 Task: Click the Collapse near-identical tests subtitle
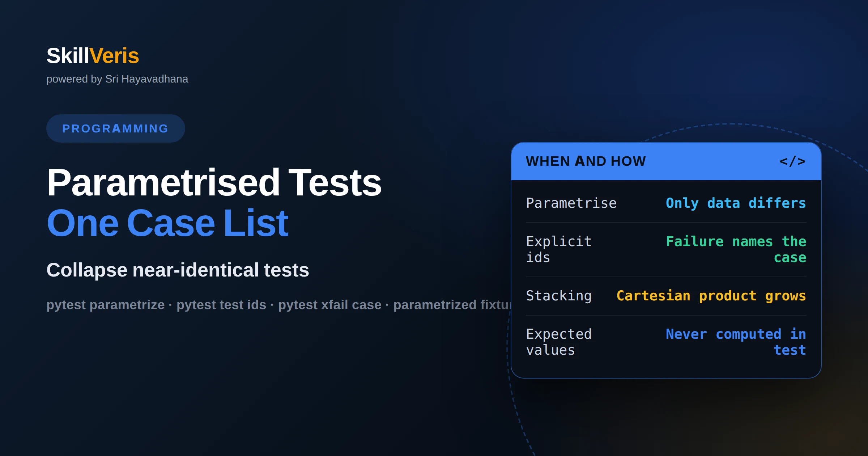point(178,270)
